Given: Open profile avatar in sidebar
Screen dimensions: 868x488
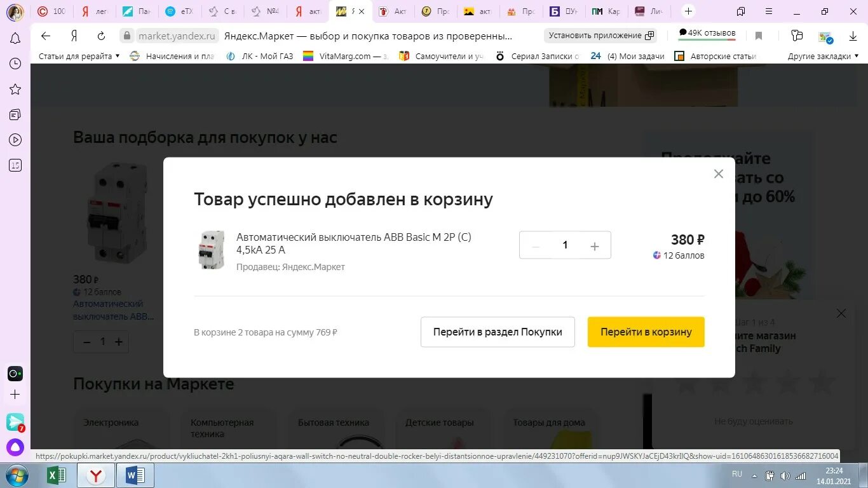Looking at the screenshot, I should tap(15, 12).
